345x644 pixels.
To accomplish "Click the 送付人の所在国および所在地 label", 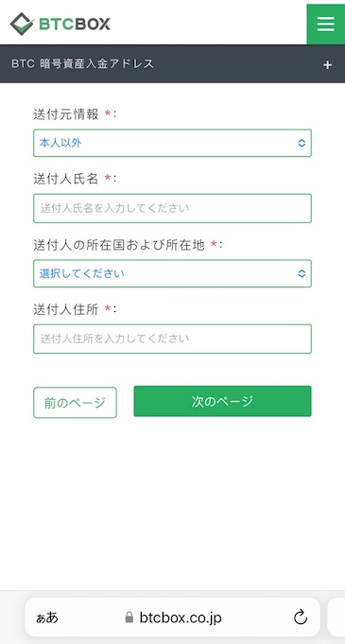I will click(x=119, y=245).
